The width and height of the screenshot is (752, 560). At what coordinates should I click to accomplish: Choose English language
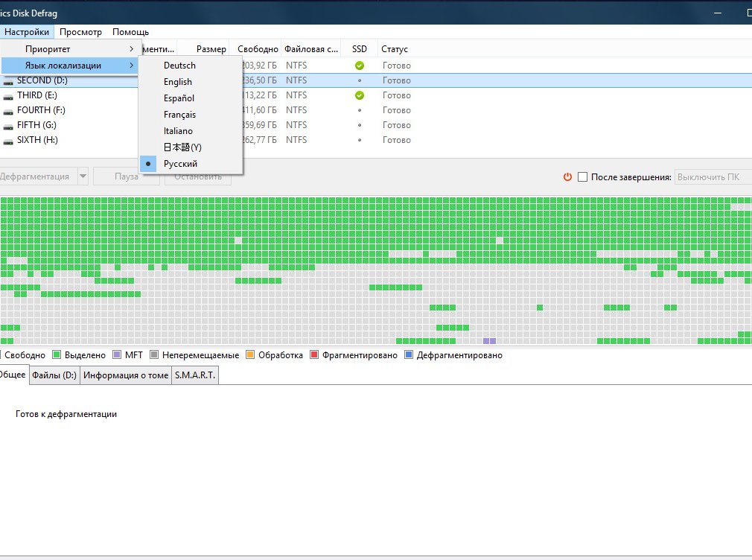tap(191, 82)
